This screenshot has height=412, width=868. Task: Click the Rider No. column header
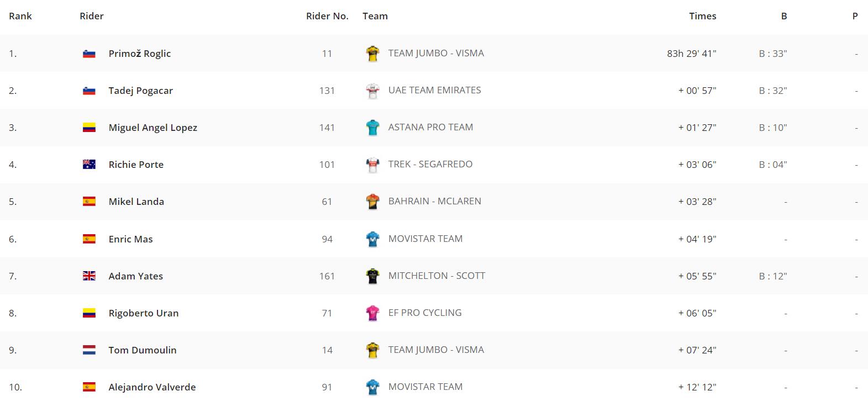pos(327,16)
